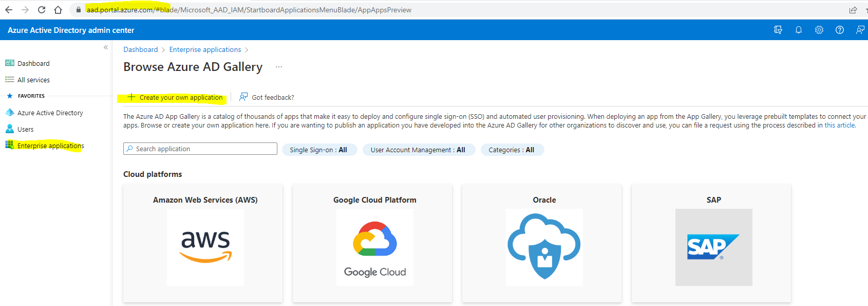This screenshot has height=306, width=868.
Task: Click the plus icon for creating an application
Action: pyautogui.click(x=131, y=97)
